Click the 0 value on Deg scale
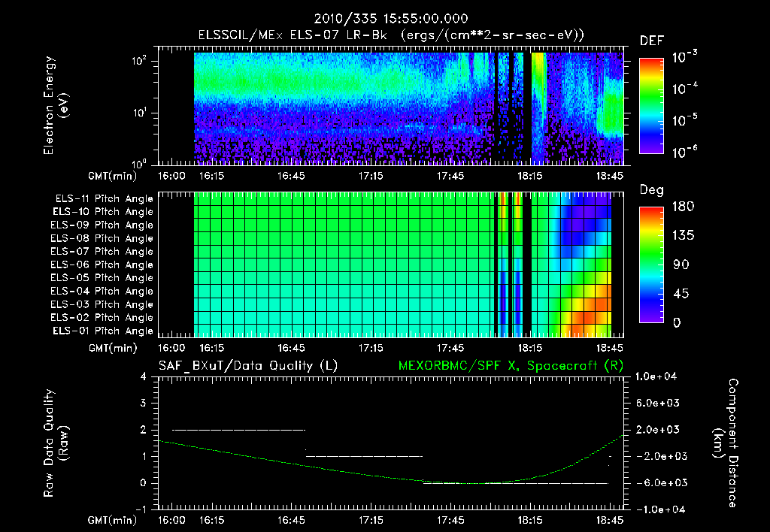The image size is (770, 532). (x=677, y=323)
